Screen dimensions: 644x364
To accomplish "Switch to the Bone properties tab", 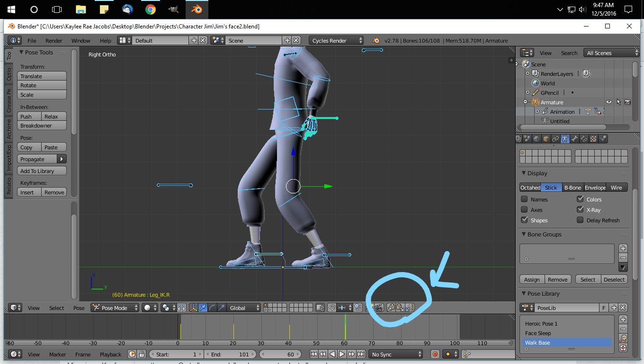I will point(575,138).
